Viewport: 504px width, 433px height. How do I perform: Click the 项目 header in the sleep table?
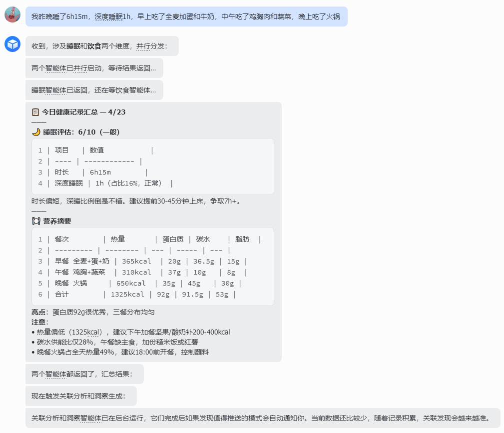pyautogui.click(x=61, y=150)
